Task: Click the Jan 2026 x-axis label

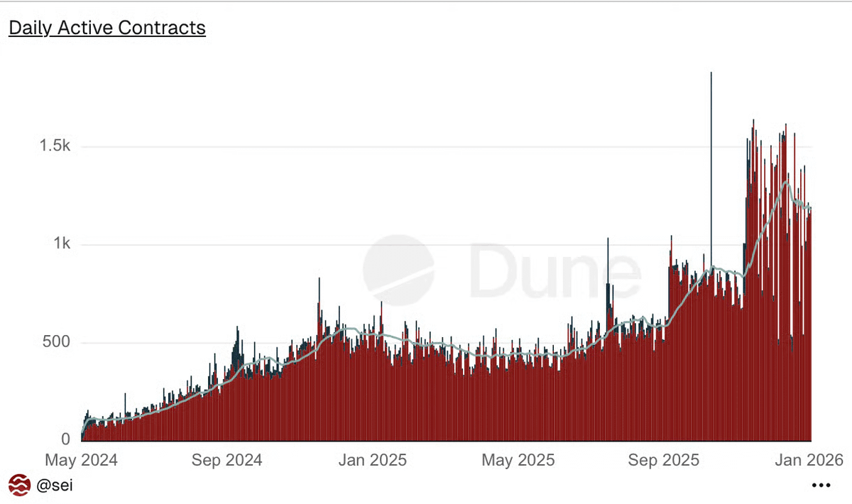Action: (809, 460)
